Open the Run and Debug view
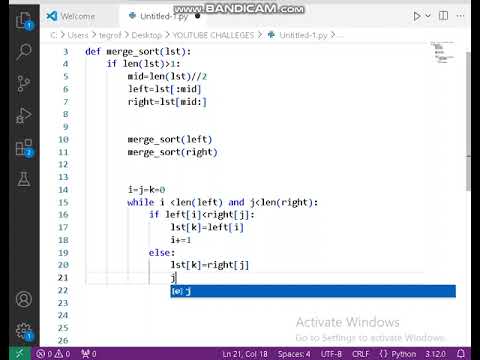Viewport: 480px width, 360px height. [24, 115]
